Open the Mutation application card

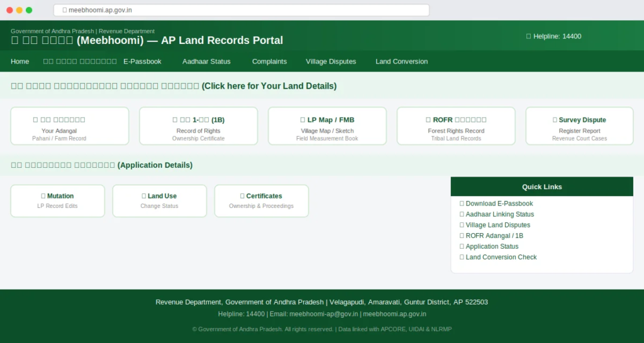(58, 201)
